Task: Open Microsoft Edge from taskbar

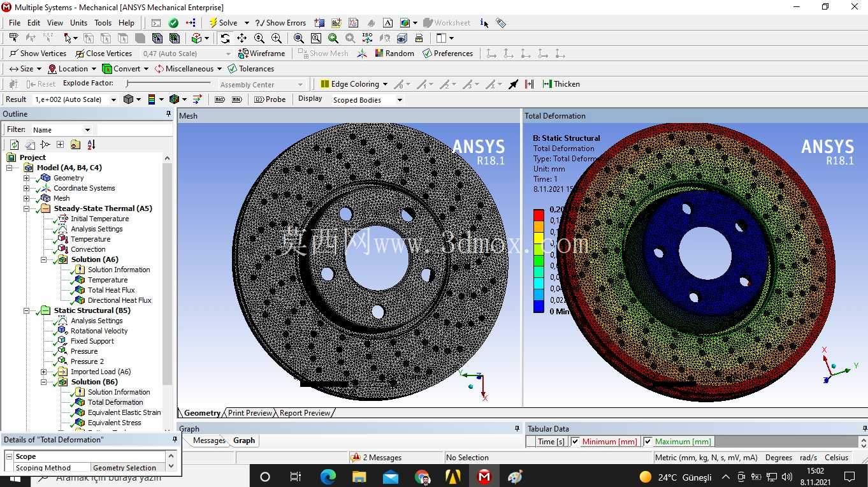Action: 328,476
